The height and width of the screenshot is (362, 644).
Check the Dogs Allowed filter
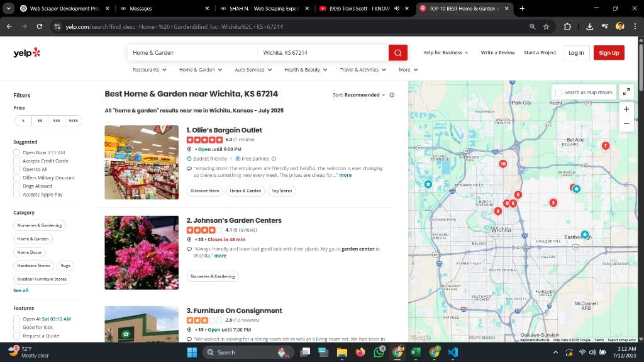(16, 186)
